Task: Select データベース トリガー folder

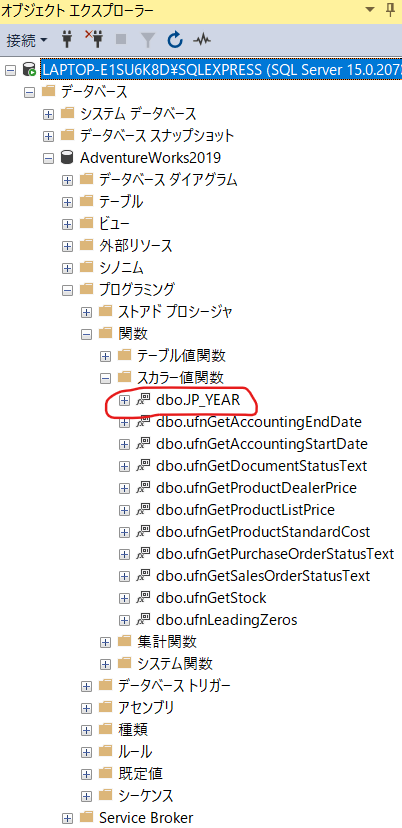Action: click(x=174, y=686)
